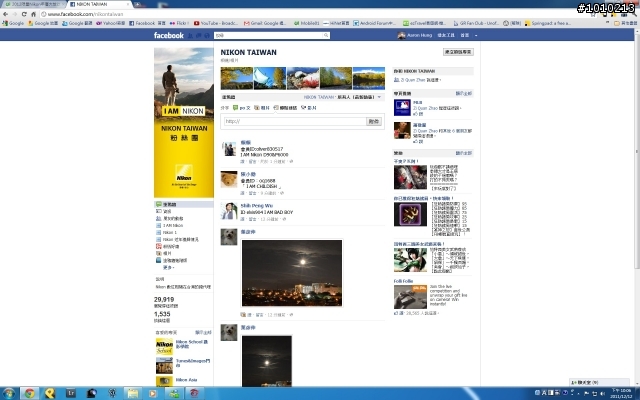Screen dimensions: 640x400
Task: Click the 1,535 talking about count
Action: point(162,314)
